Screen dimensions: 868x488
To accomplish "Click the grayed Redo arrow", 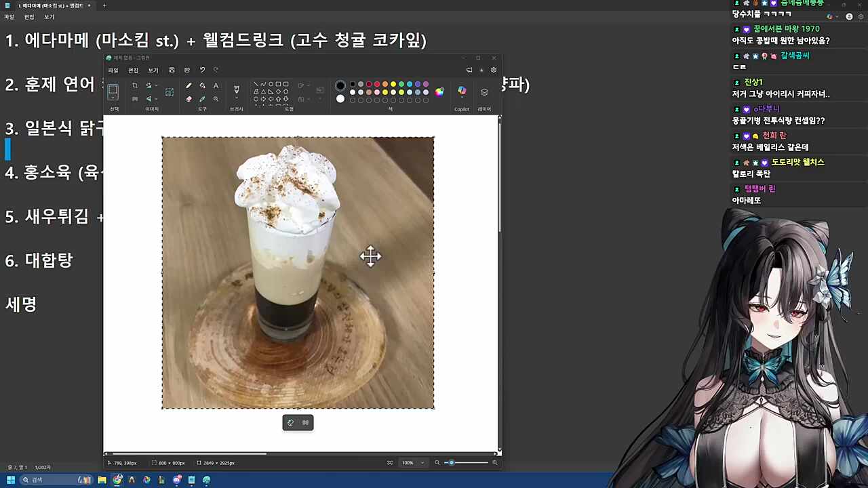I will (x=216, y=70).
